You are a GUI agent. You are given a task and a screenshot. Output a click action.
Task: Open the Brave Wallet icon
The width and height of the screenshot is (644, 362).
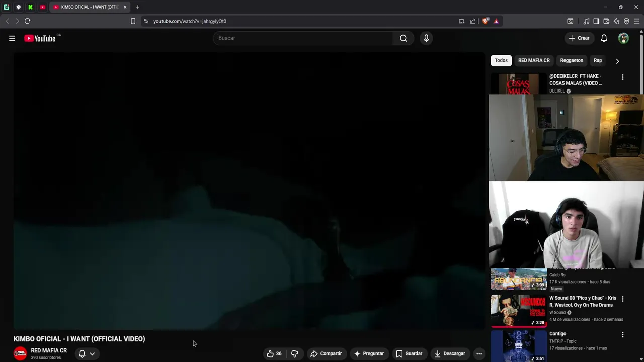[x=606, y=21]
